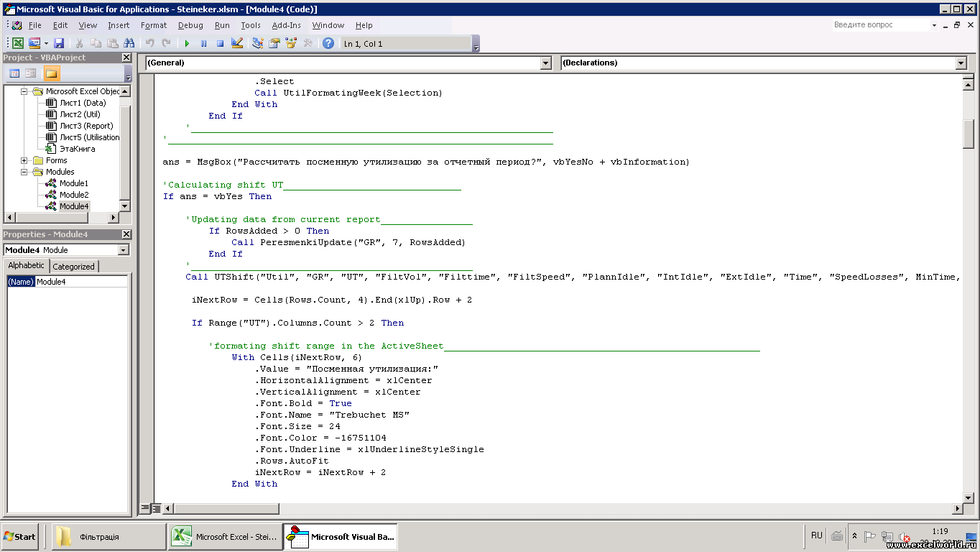
Task: Click the Start button
Action: [20, 537]
